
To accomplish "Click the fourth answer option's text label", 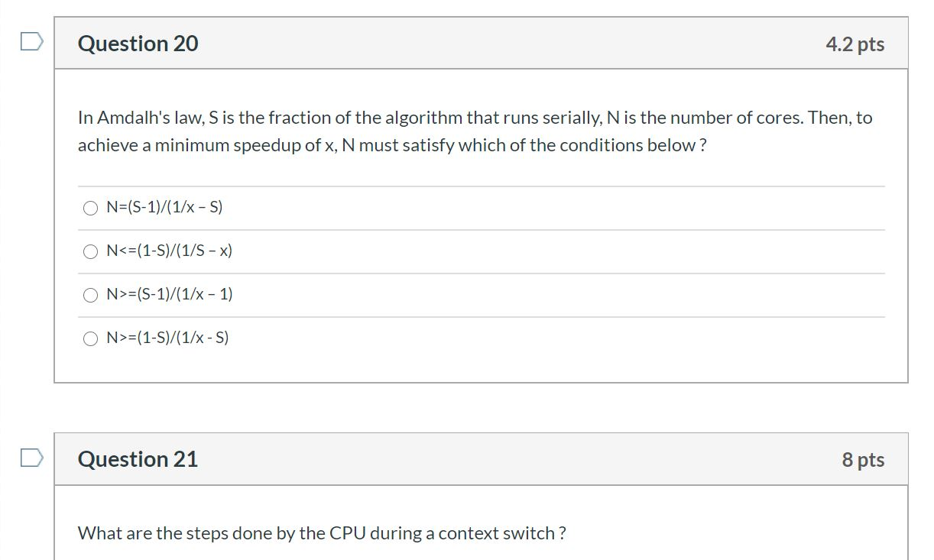I will 168,338.
